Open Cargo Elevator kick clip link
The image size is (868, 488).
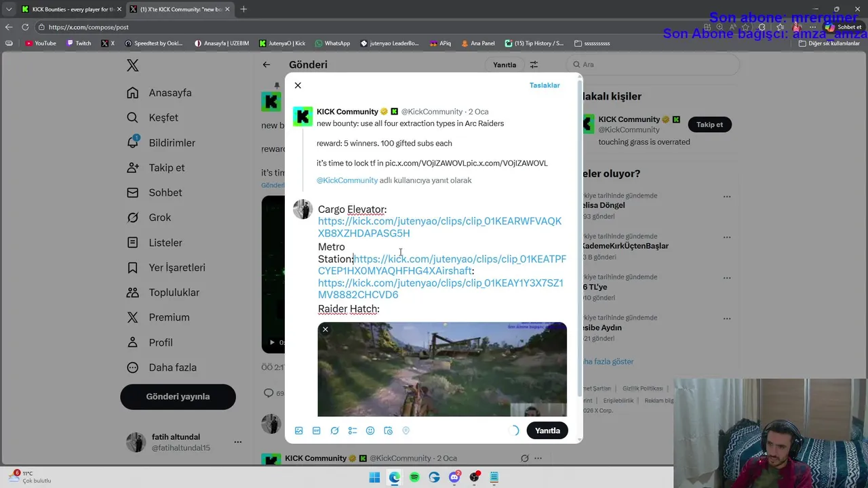pyautogui.click(x=439, y=227)
